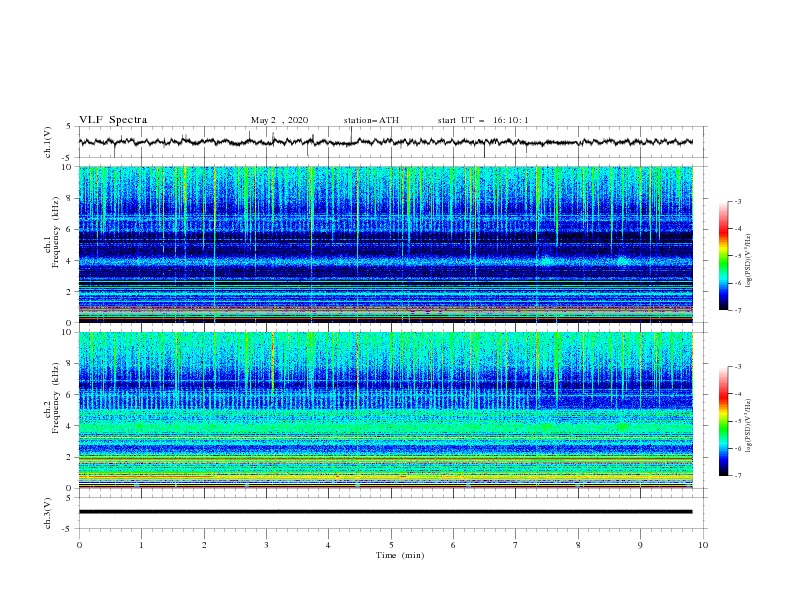Click the ch.3 flat black trace
Screen dimensions: 792x612
point(385,512)
